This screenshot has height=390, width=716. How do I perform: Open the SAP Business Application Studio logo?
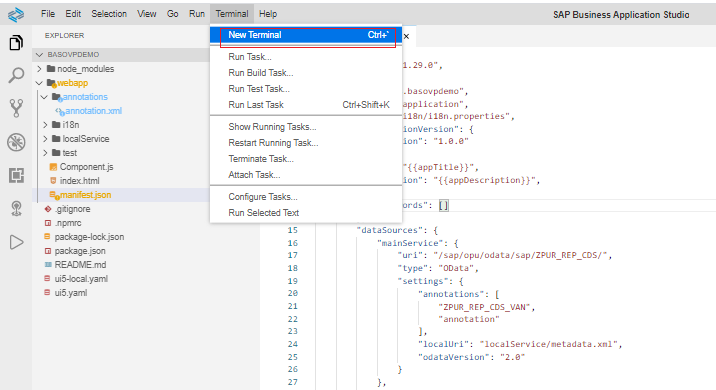(16, 15)
